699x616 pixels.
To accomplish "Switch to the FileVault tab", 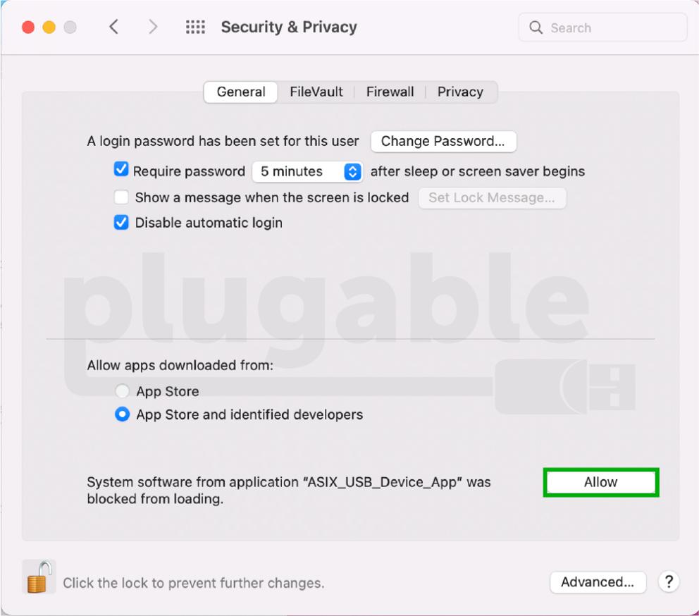I will click(x=316, y=92).
